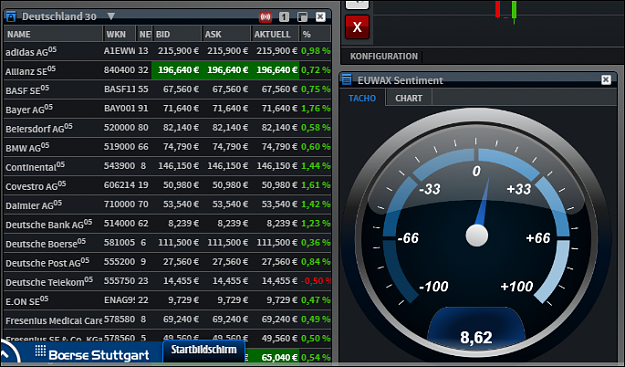This screenshot has width=625, height=367.
Task: Click WKN 519000 for BMW
Action: click(x=119, y=147)
